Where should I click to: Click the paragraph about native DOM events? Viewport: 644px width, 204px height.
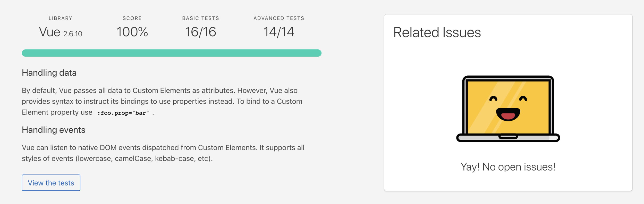click(x=163, y=153)
